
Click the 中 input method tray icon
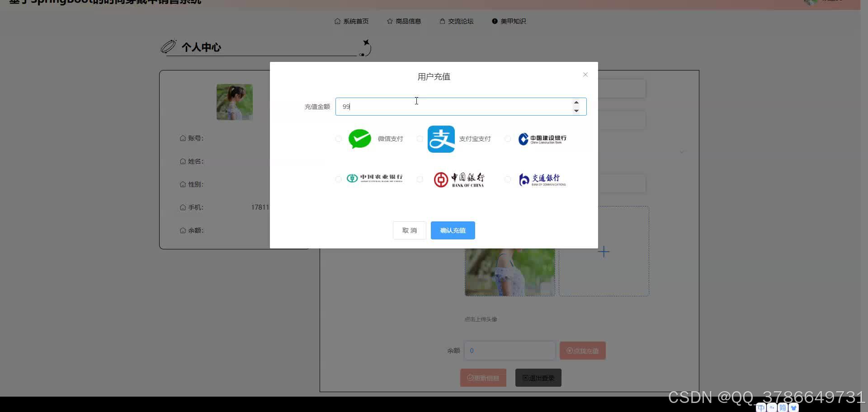(x=761, y=407)
